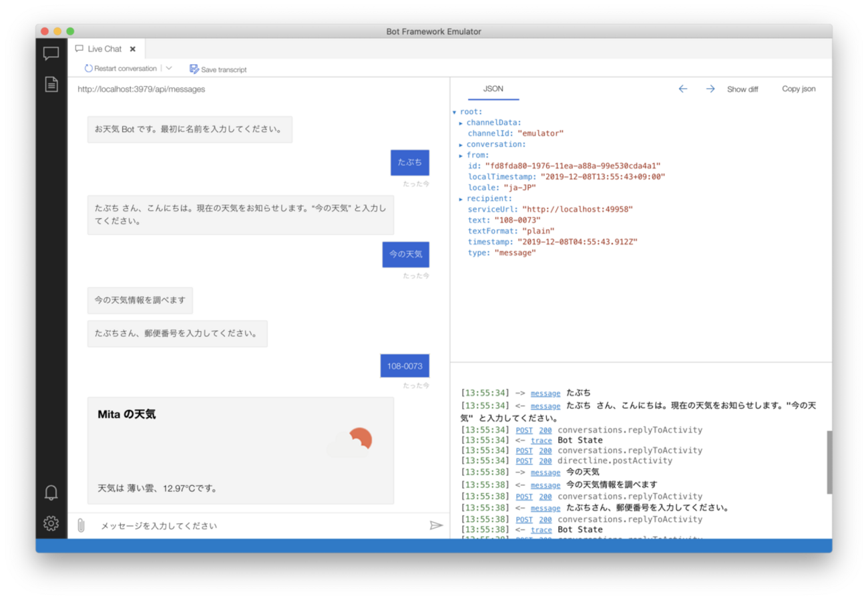868x600 pixels.
Task: Open the notifications bell in the sidebar
Action: 51,491
